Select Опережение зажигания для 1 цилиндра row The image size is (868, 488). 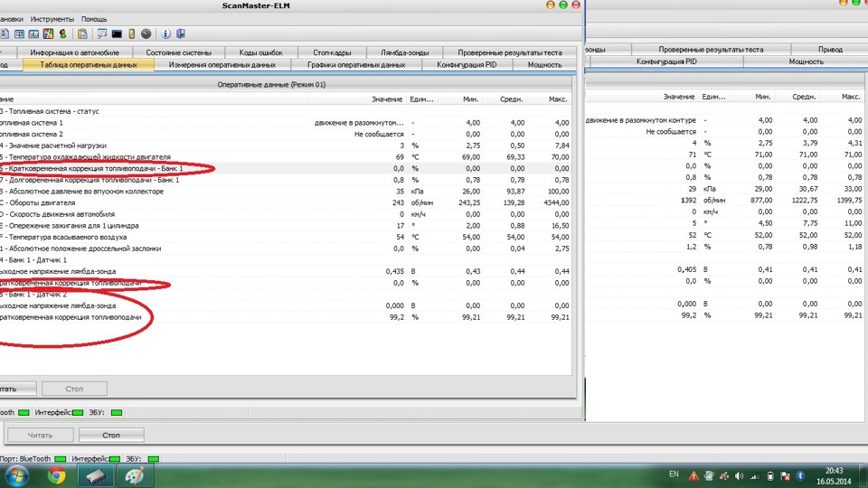tap(286, 226)
